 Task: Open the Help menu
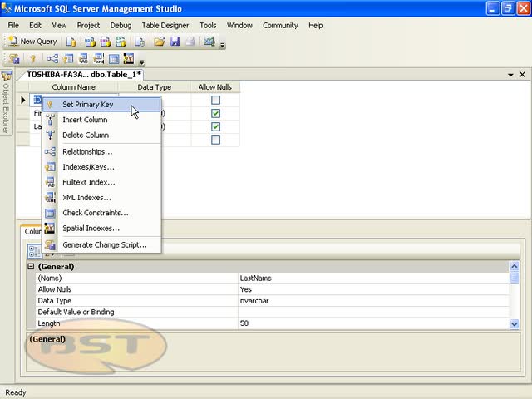(315, 26)
